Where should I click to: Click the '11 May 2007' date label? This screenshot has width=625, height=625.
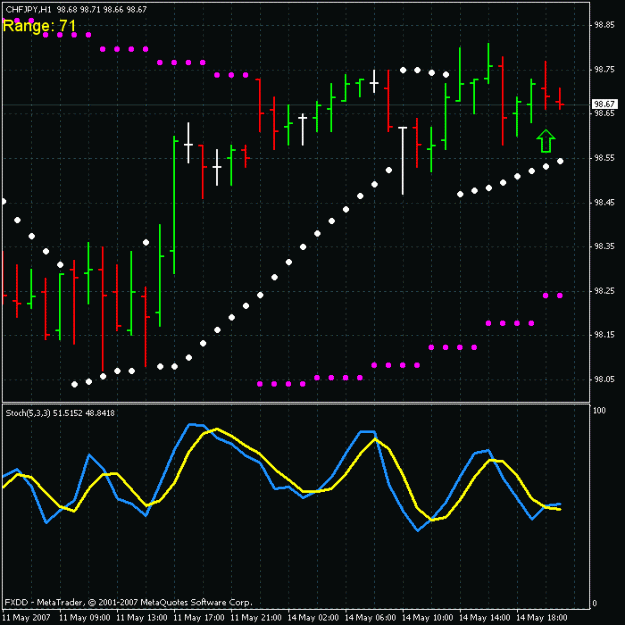(x=26, y=617)
